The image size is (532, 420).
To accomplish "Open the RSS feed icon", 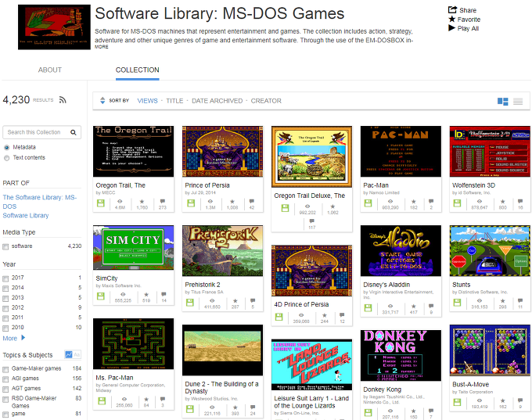I will [63, 100].
